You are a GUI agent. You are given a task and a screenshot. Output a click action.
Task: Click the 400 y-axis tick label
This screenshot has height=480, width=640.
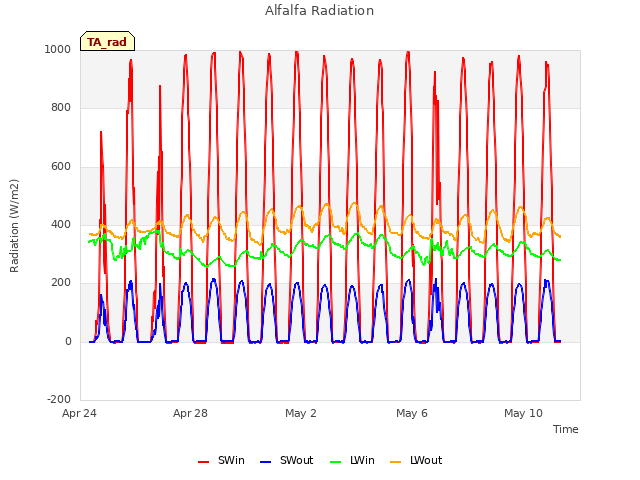61,224
